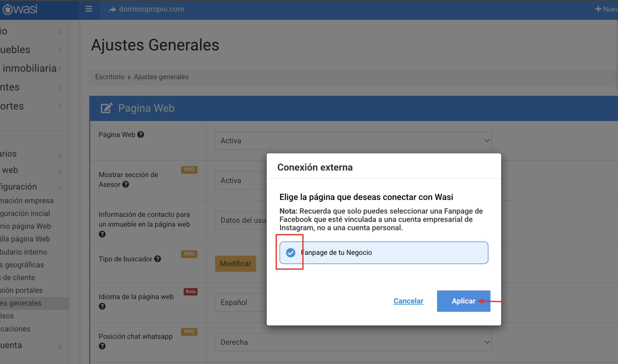Click help icon next to Asesor
Viewport: 618px width, 364px height.
tap(126, 184)
